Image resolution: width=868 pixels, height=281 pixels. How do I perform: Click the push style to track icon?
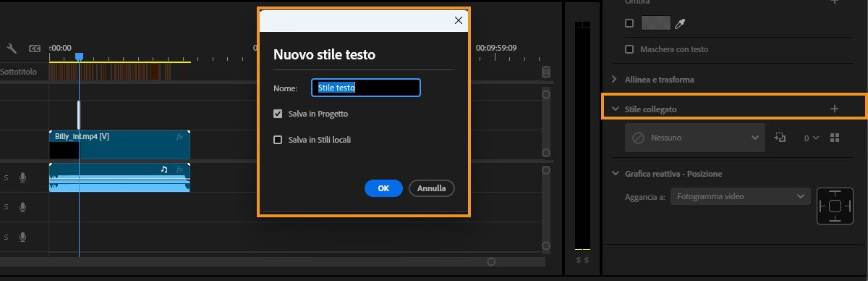pyautogui.click(x=780, y=138)
